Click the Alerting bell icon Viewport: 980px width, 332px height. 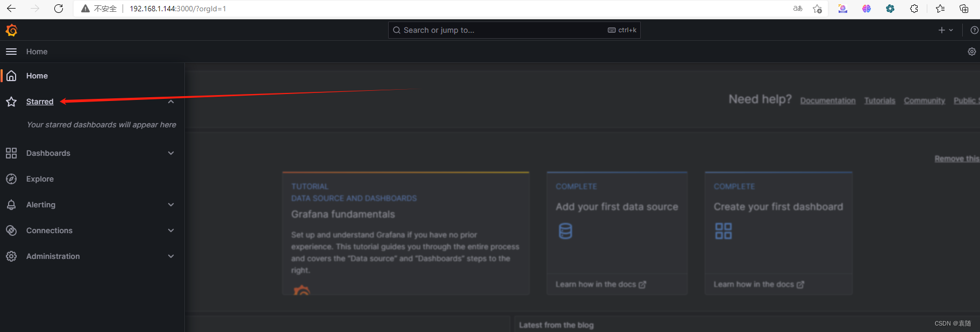pos(11,205)
